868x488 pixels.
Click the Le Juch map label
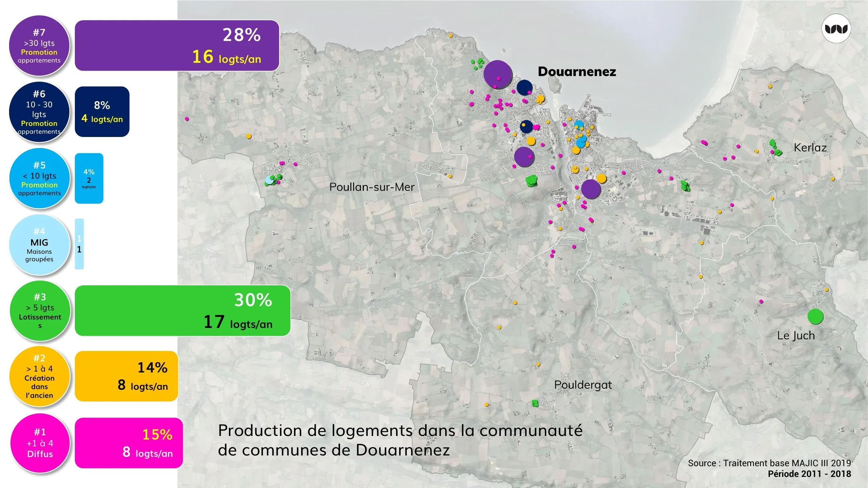(796, 335)
